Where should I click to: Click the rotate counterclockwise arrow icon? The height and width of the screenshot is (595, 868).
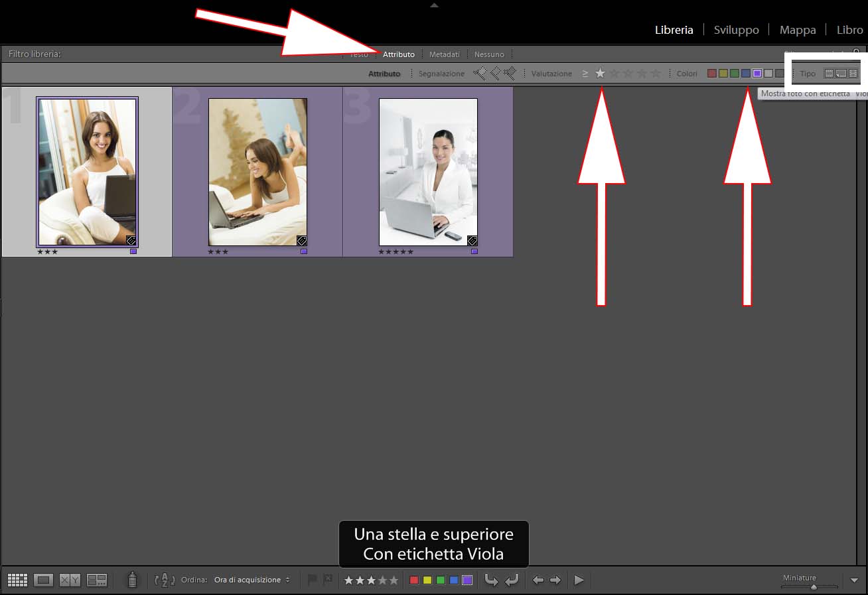(491, 580)
